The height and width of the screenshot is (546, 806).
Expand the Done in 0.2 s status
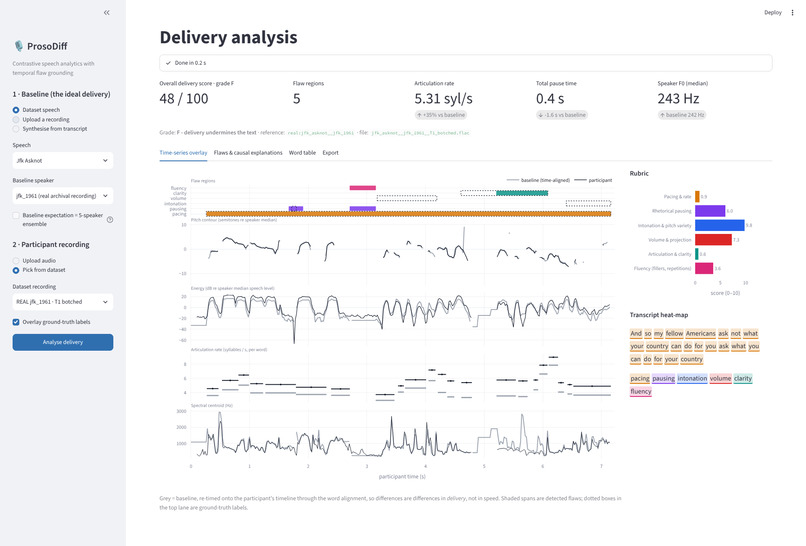(466, 63)
